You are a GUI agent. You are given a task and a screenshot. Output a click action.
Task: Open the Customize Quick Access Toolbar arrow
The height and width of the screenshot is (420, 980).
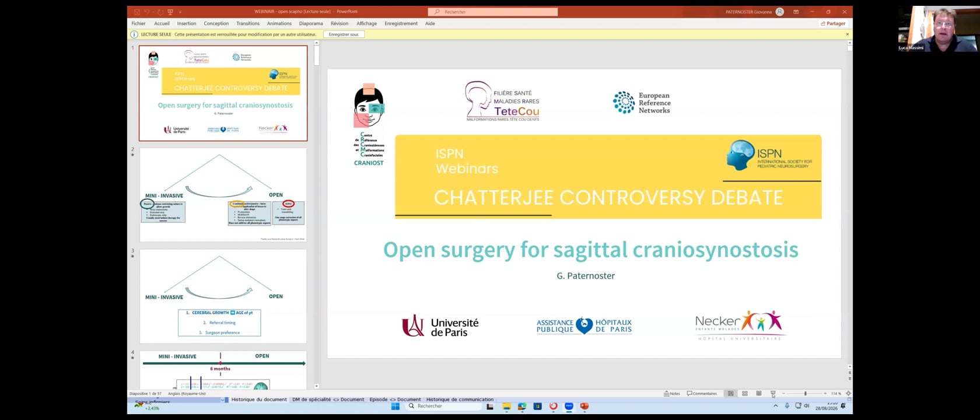[x=180, y=12]
